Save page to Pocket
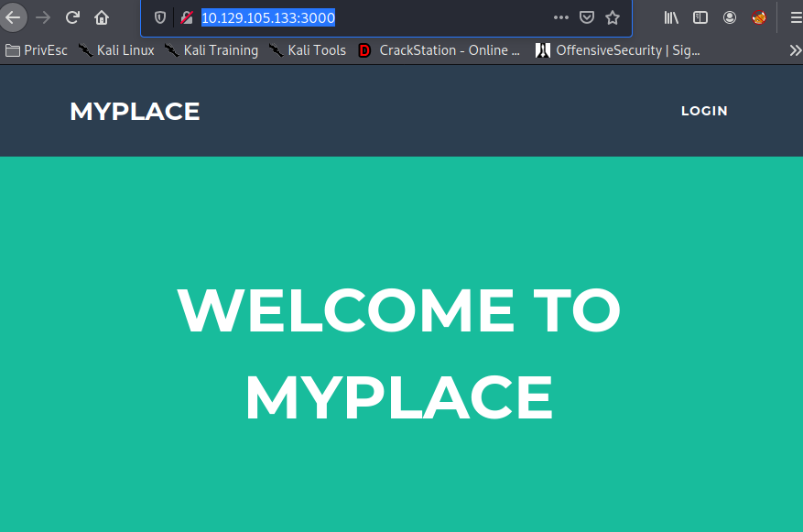This screenshot has width=803, height=532. point(587,17)
